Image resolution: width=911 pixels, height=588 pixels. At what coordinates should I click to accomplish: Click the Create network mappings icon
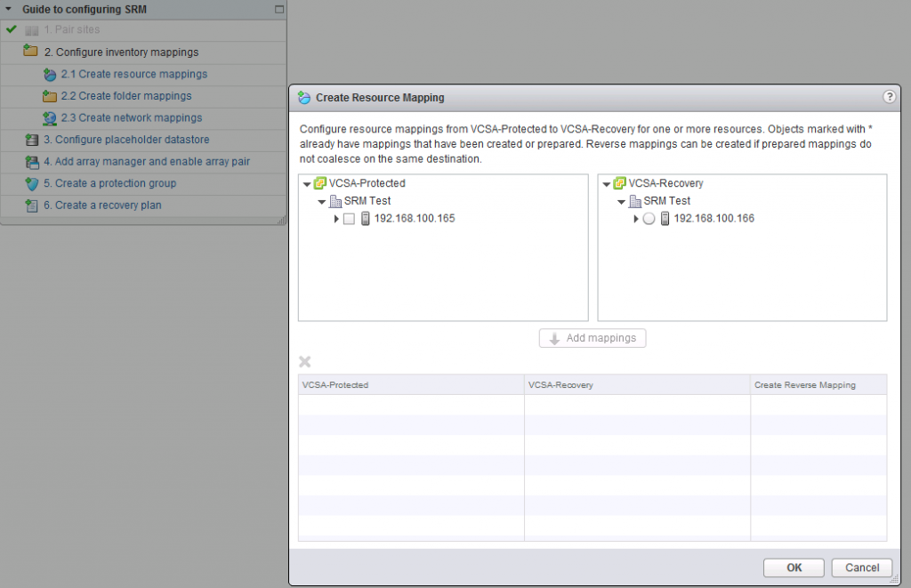pyautogui.click(x=50, y=118)
